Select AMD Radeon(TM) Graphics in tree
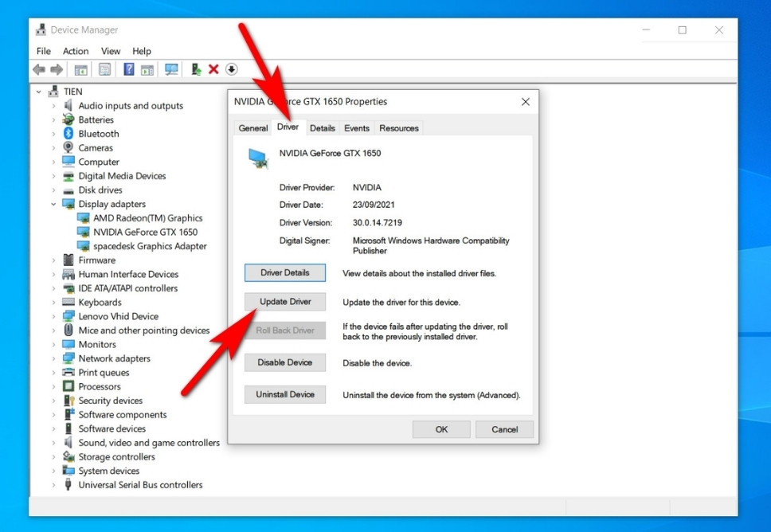The image size is (771, 532). pos(147,218)
